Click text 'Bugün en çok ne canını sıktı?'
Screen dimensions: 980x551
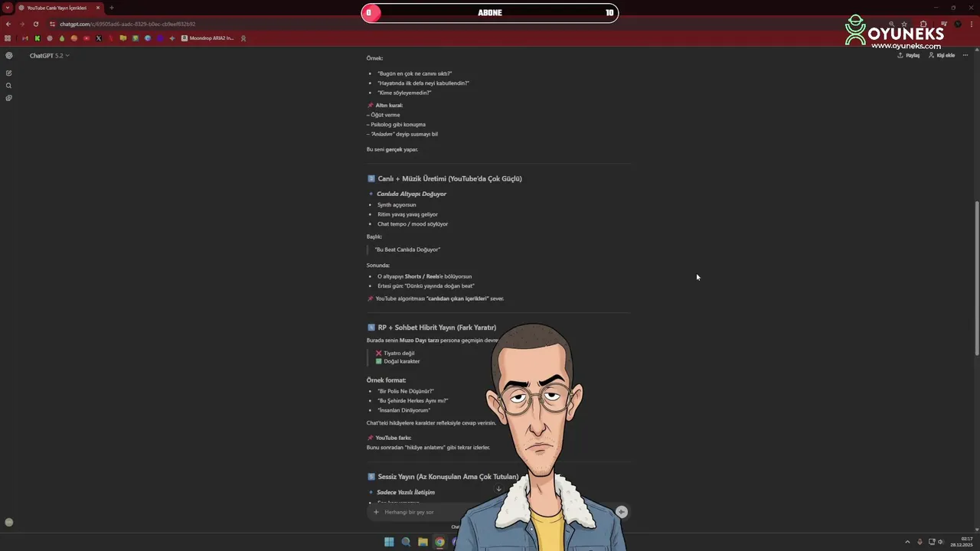[x=414, y=73]
